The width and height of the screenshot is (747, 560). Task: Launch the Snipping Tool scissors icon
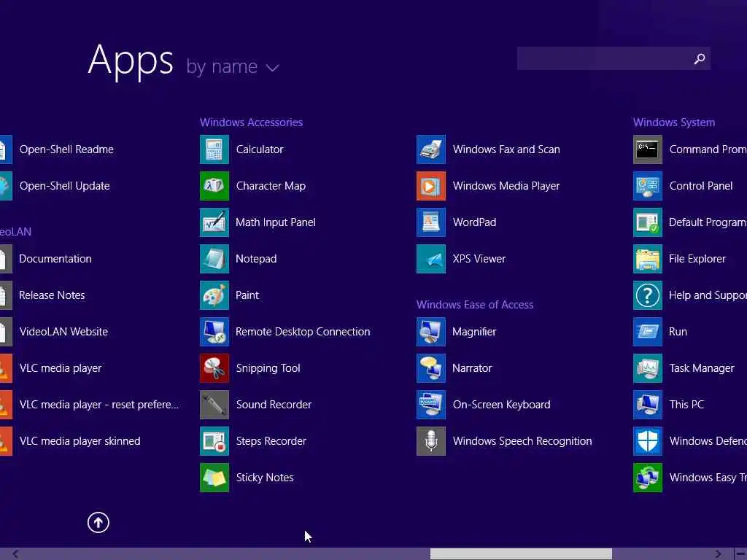pyautogui.click(x=214, y=368)
